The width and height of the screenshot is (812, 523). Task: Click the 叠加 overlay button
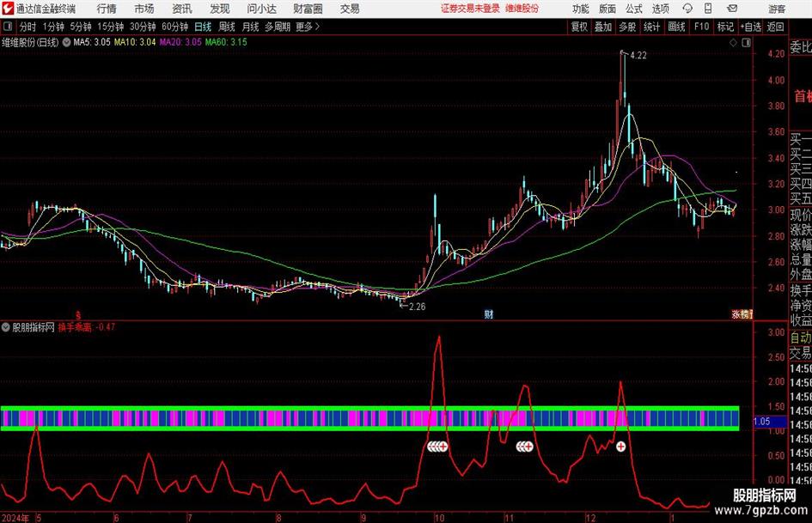pyautogui.click(x=603, y=27)
